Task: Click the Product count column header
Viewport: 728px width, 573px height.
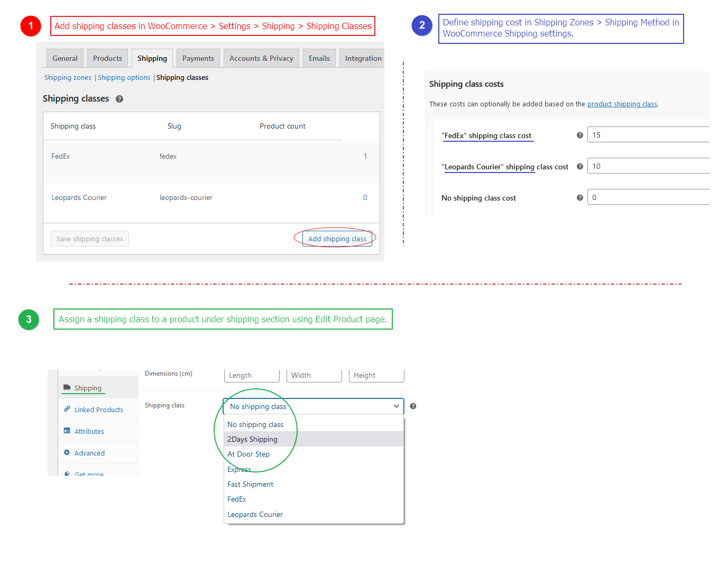Action: pyautogui.click(x=282, y=126)
